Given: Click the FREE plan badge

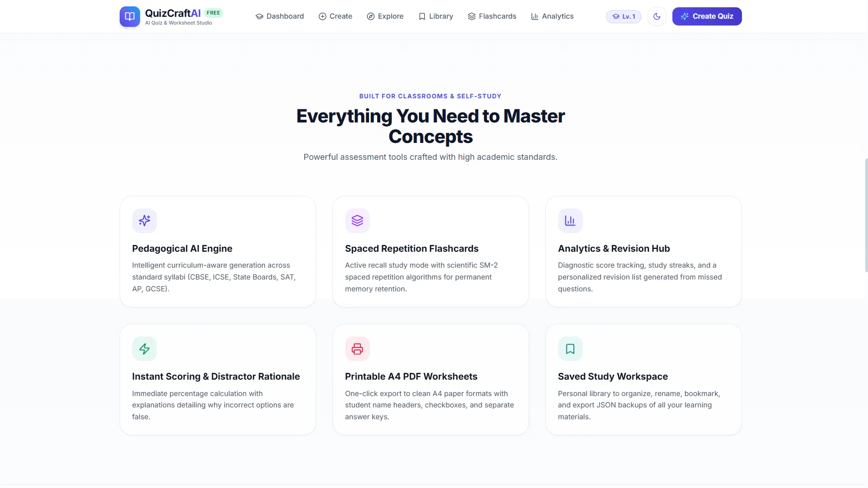Looking at the screenshot, I should click(x=213, y=13).
